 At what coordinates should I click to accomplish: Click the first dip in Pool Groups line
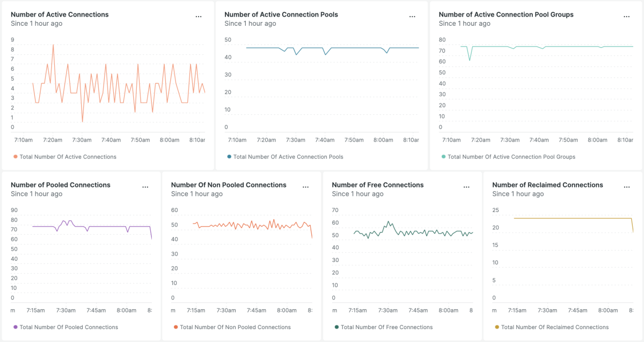click(470, 60)
